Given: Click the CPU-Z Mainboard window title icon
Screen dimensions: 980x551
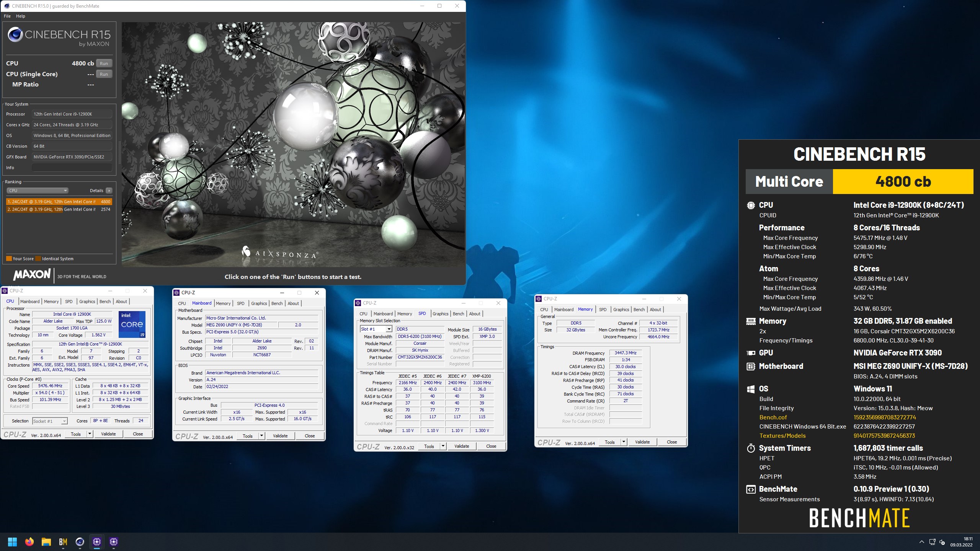Looking at the screenshot, I should tap(176, 293).
